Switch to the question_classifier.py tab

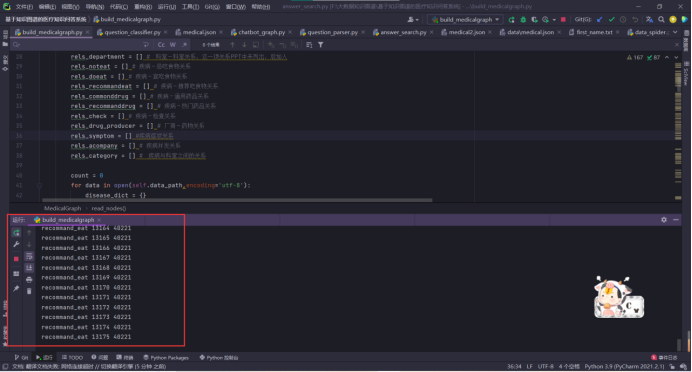pos(132,32)
